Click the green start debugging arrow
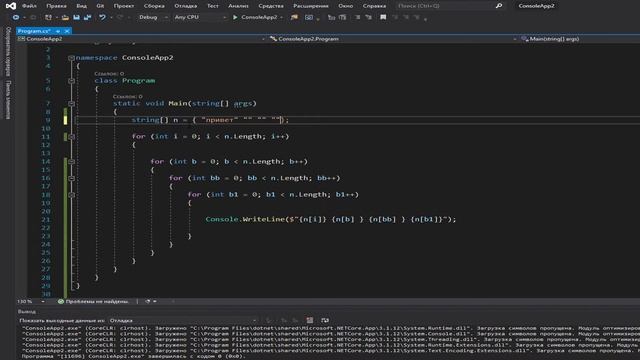Viewport: 640px width, 360px height. pos(235,18)
